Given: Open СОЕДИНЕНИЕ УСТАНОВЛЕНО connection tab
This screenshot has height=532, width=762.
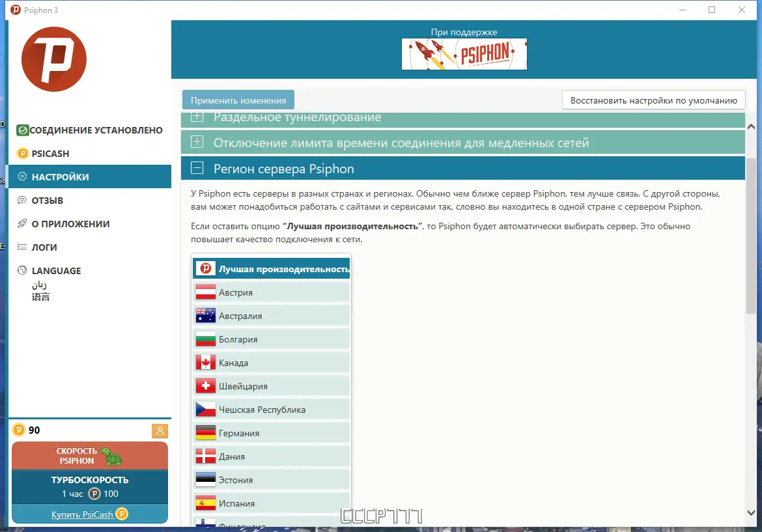Looking at the screenshot, I should (90, 130).
